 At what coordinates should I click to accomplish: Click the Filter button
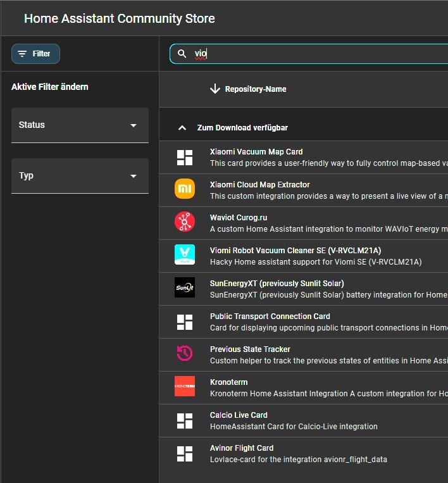tap(35, 54)
